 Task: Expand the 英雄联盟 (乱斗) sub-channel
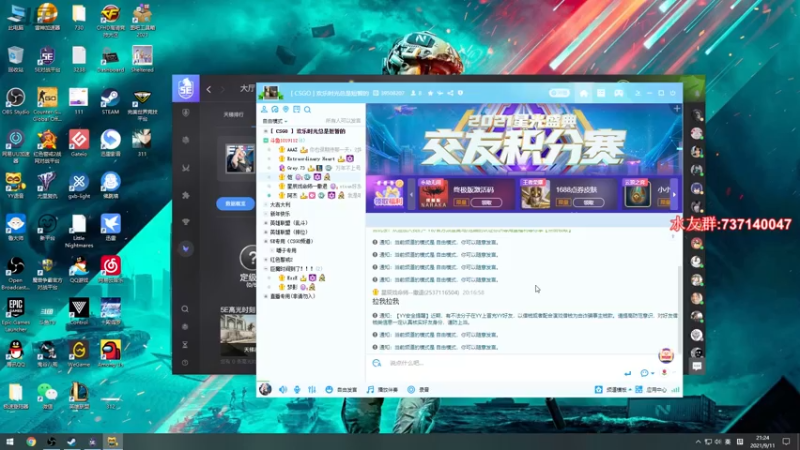click(266, 223)
